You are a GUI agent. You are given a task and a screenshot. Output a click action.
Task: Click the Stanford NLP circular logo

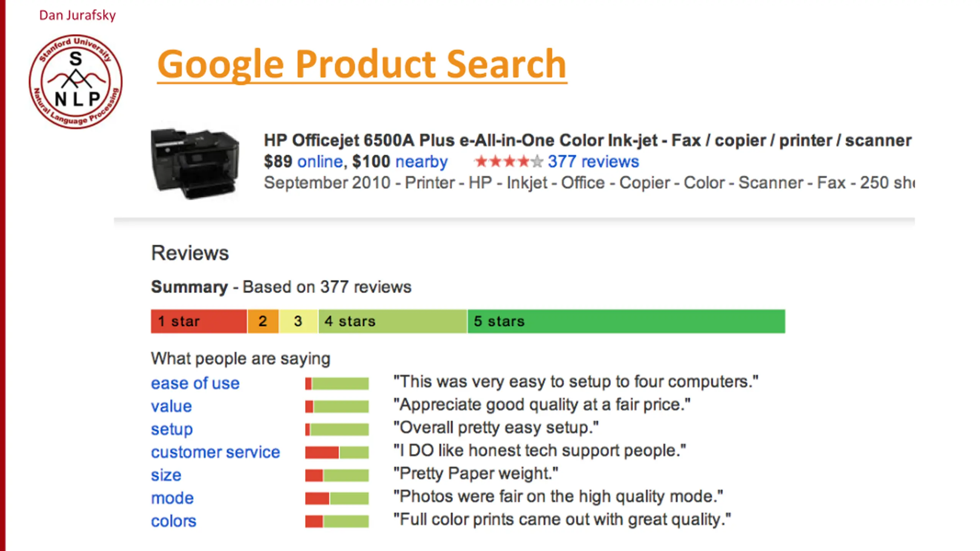pos(76,82)
